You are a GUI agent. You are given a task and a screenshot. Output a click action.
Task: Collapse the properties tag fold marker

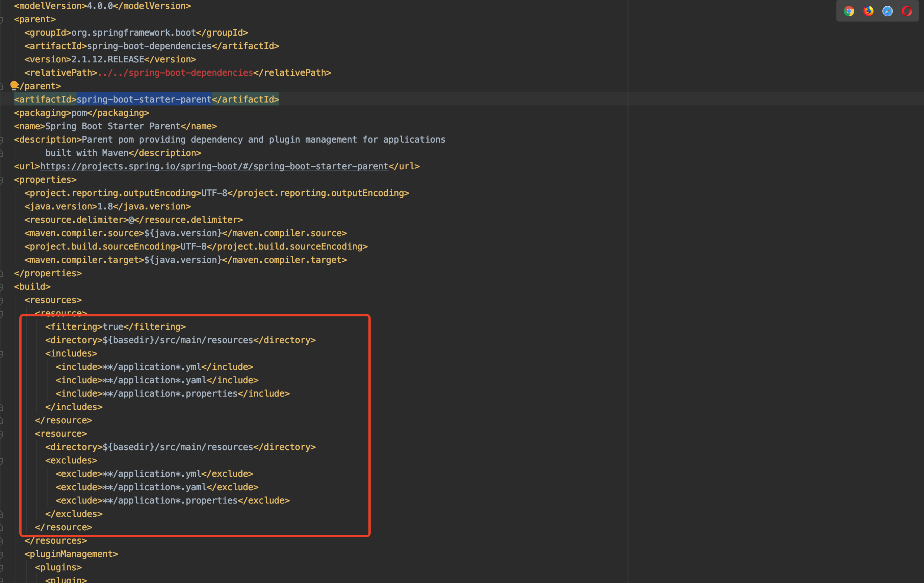[x=1, y=180]
